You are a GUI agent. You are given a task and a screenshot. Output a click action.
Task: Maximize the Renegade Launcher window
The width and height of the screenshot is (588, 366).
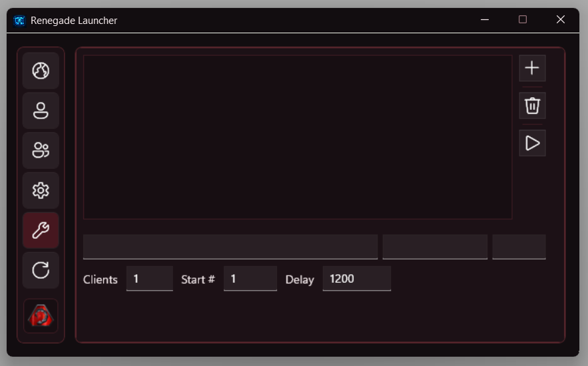click(x=523, y=19)
